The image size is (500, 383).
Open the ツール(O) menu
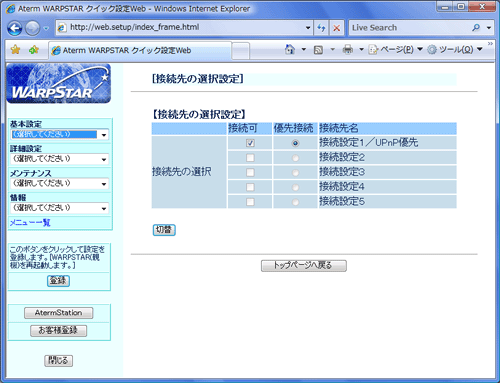coord(455,50)
